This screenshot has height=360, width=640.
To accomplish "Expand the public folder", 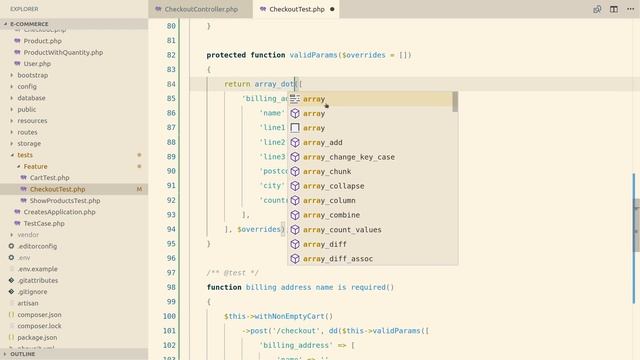I will [27, 109].
